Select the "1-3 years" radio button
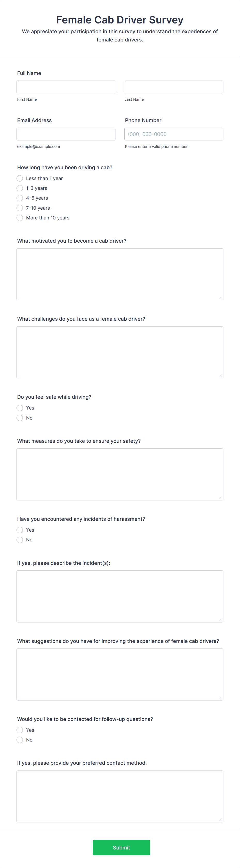The image size is (240, 868). [x=20, y=188]
